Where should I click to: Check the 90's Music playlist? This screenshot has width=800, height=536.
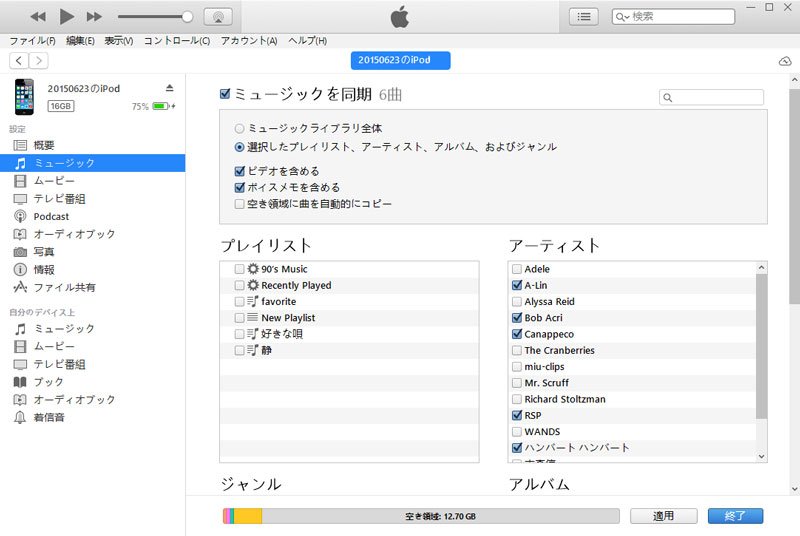[239, 269]
